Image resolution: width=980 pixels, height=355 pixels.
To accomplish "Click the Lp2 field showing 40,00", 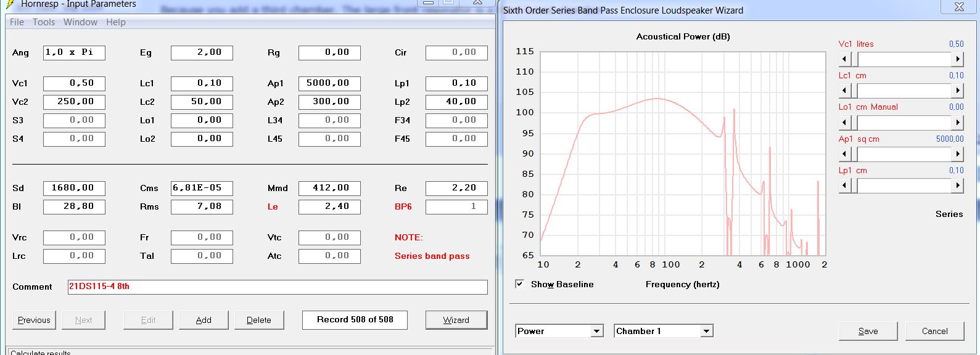I will pos(456,102).
